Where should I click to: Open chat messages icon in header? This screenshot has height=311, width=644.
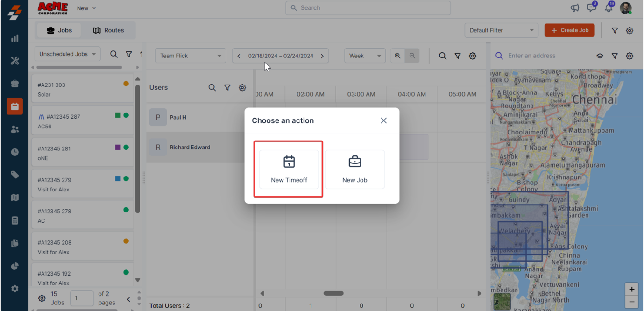click(591, 8)
